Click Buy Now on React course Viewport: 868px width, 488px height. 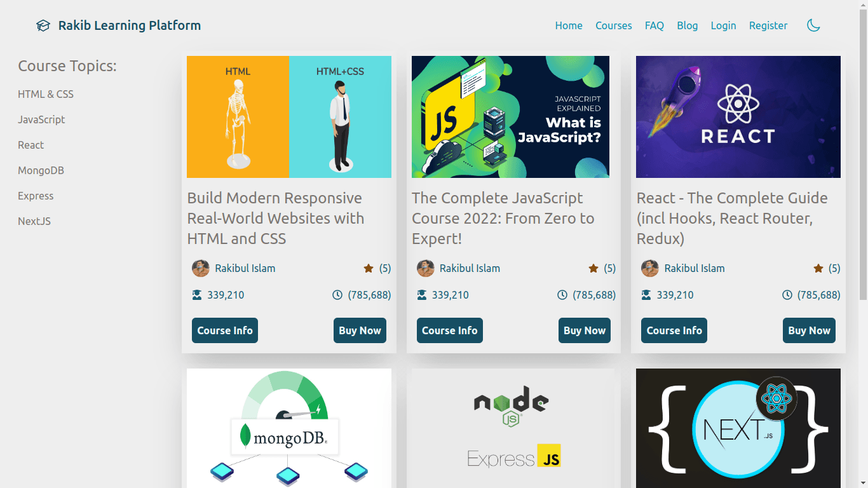pos(810,330)
